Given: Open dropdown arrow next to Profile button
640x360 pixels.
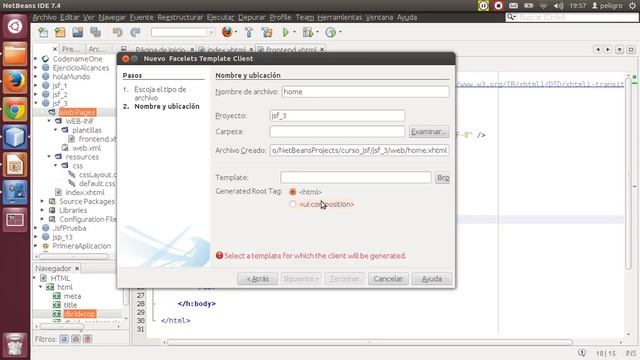Looking at the screenshot, I should pyautogui.click(x=340, y=32).
